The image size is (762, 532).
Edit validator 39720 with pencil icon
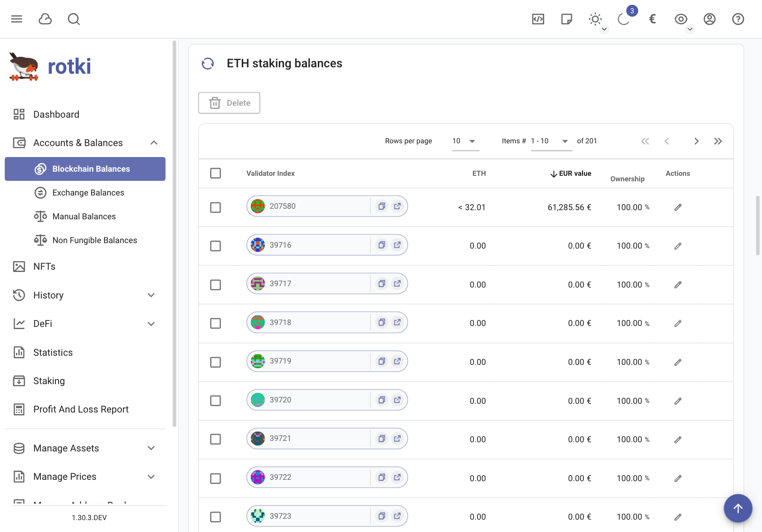678,401
